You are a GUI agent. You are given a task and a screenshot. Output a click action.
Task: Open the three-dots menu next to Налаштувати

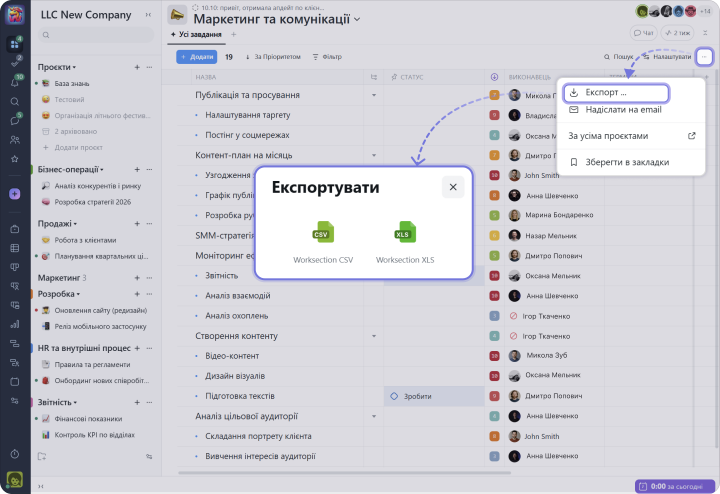705,57
